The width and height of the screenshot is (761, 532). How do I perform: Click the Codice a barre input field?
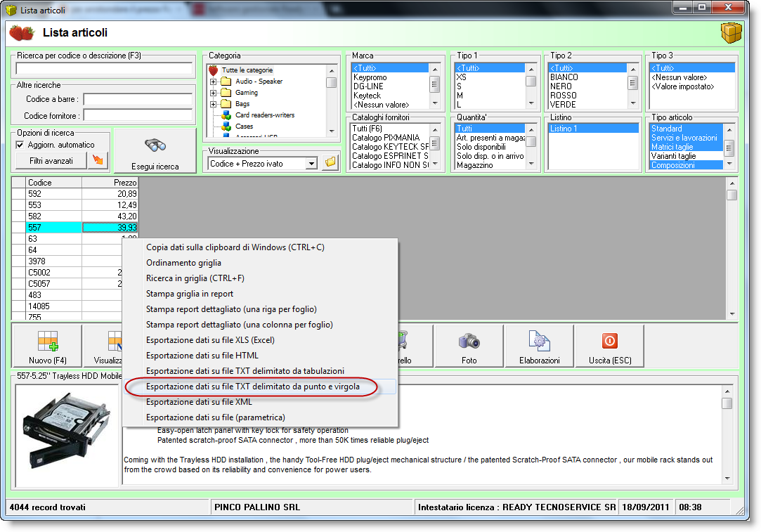coord(138,100)
